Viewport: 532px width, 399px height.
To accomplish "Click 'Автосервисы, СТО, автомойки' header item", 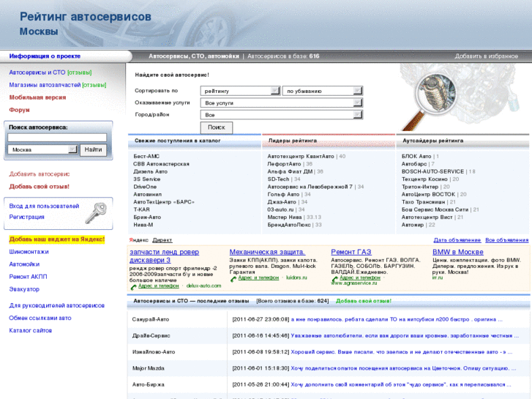I will point(194,56).
